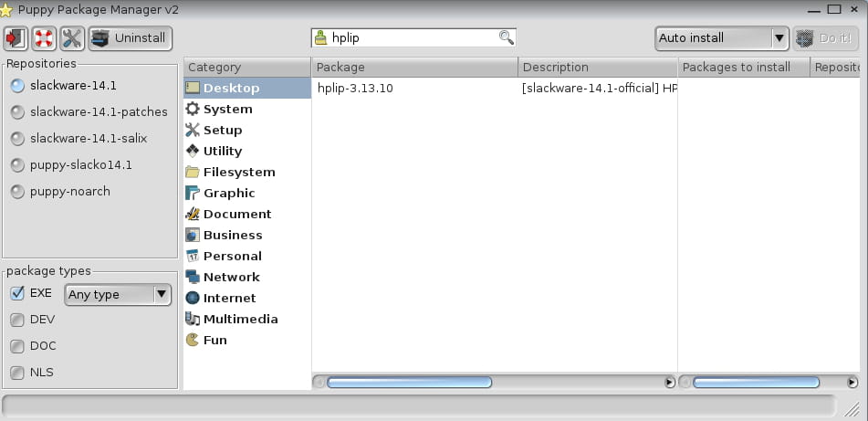Image resolution: width=868 pixels, height=421 pixels.
Task: Click the Do it! button
Action: 825,38
